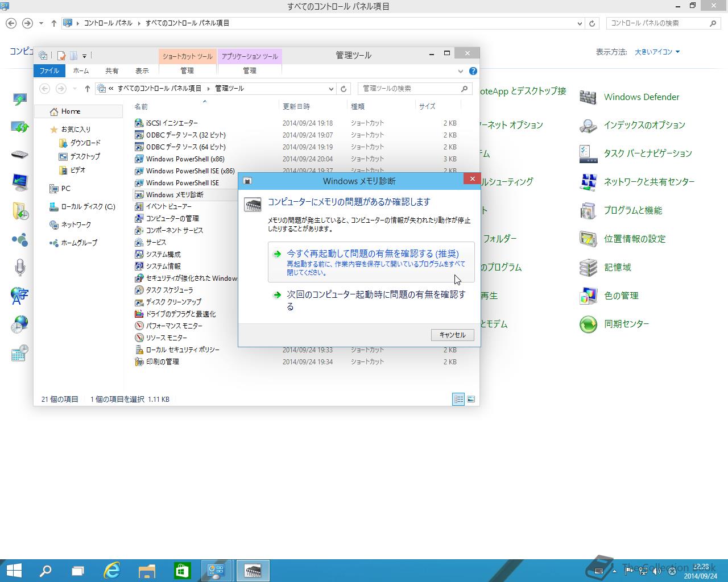Select the 印刷の管理 shortcut icon

point(139,361)
